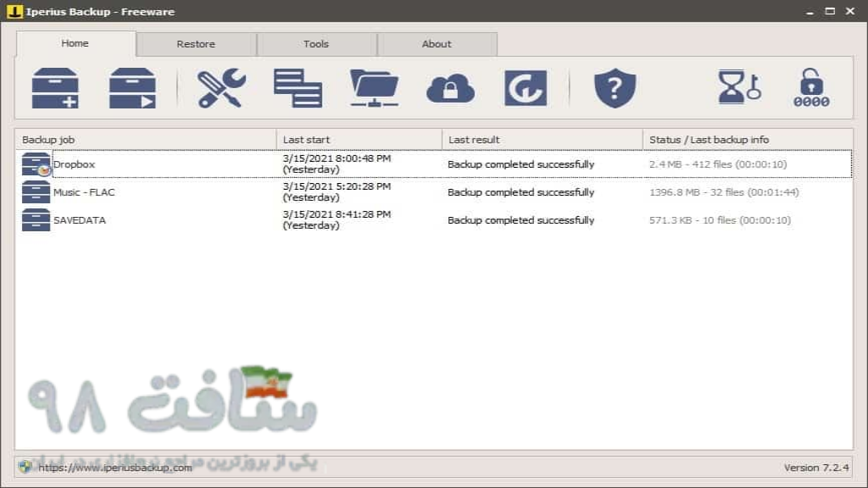Click the 5:20:28 PM last start entry
This screenshot has width=868, height=488.
(337, 191)
